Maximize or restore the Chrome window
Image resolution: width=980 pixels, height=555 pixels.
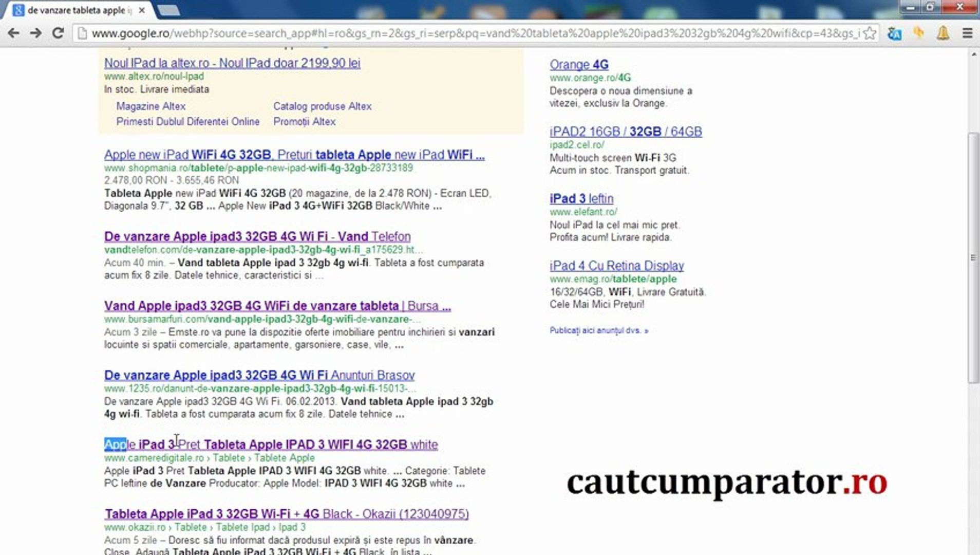pos(930,7)
